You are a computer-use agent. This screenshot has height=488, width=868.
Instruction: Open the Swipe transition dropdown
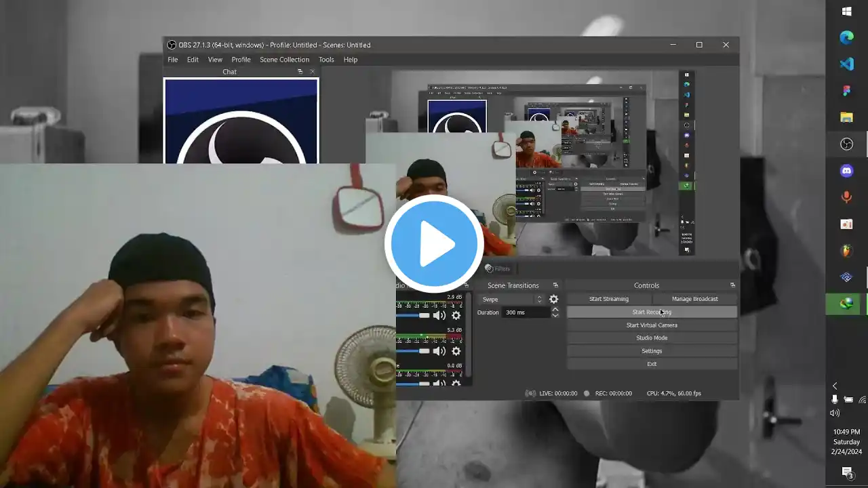[x=512, y=299]
